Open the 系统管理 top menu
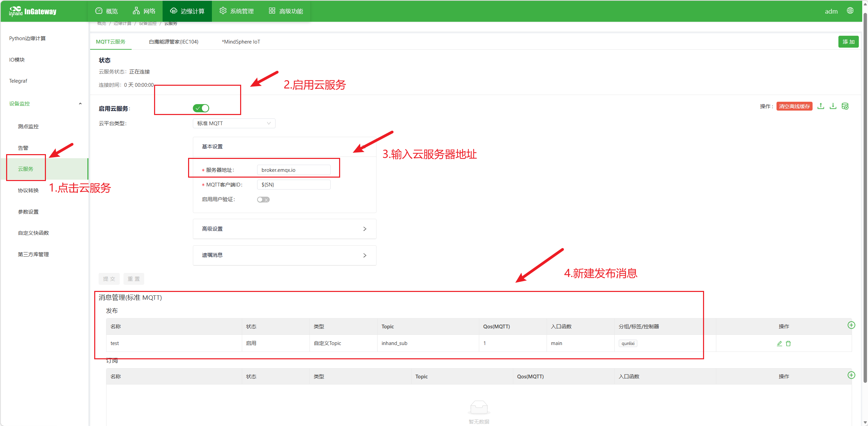The width and height of the screenshot is (868, 426). [x=237, y=11]
